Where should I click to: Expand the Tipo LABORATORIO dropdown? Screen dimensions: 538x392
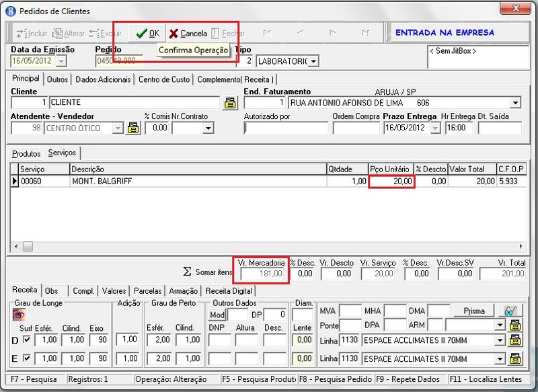(313, 61)
